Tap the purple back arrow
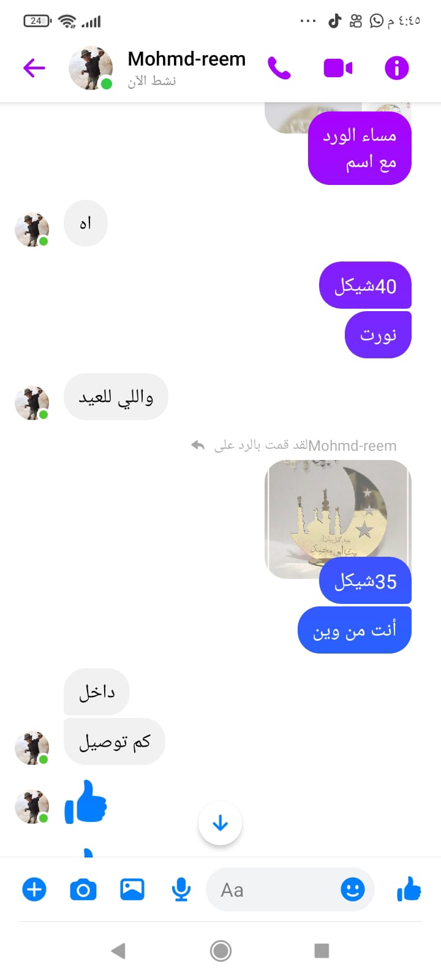The width and height of the screenshot is (441, 980). (x=34, y=67)
